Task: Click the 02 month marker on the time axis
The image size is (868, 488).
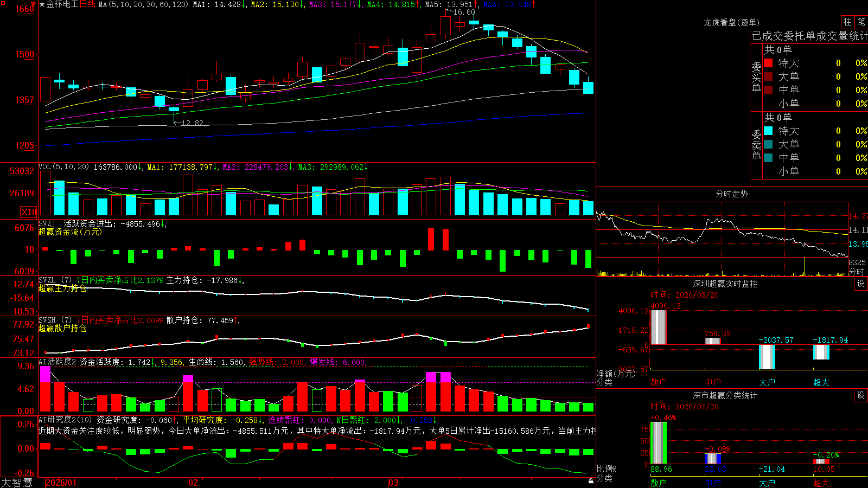Action: pos(193,483)
